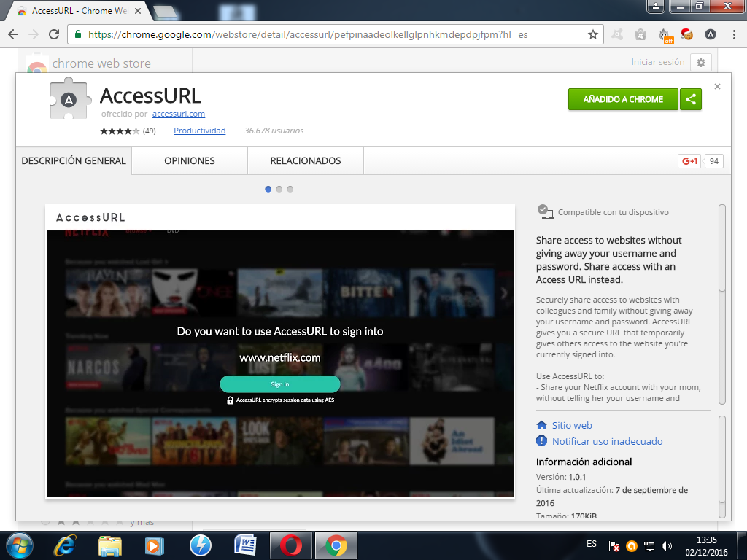Click the exclamation report abuse icon
This screenshot has width=747, height=560.
[x=542, y=441]
